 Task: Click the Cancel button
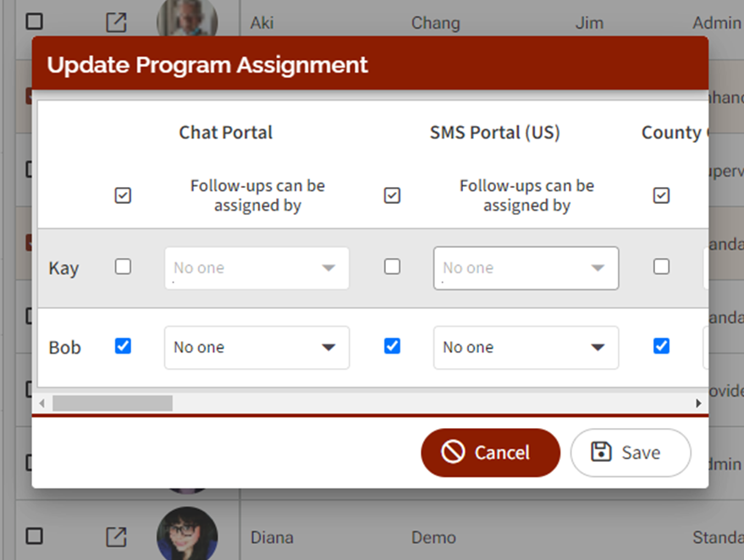490,453
